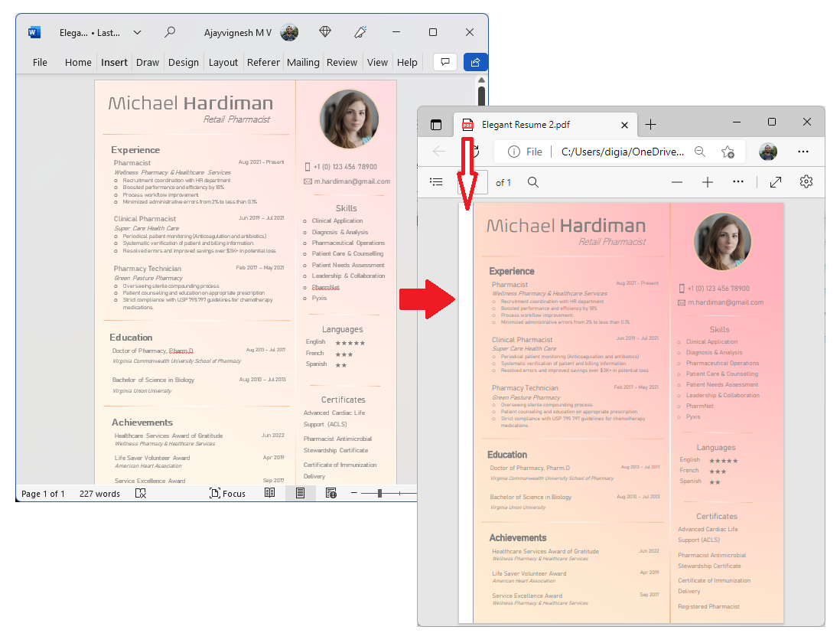Image resolution: width=840 pixels, height=643 pixels.
Task: Open Edge Settings and more menu
Action: point(803,152)
